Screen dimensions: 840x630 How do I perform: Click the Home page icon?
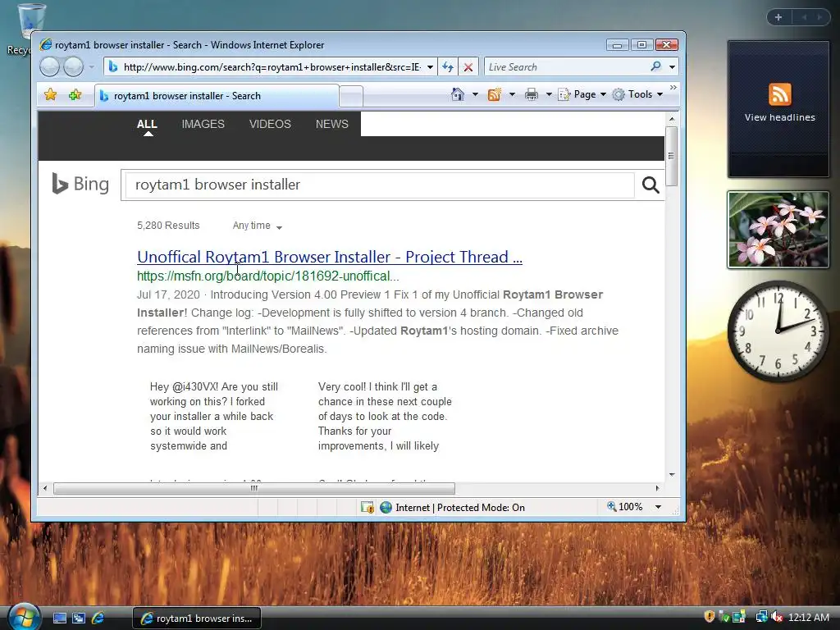tap(458, 94)
